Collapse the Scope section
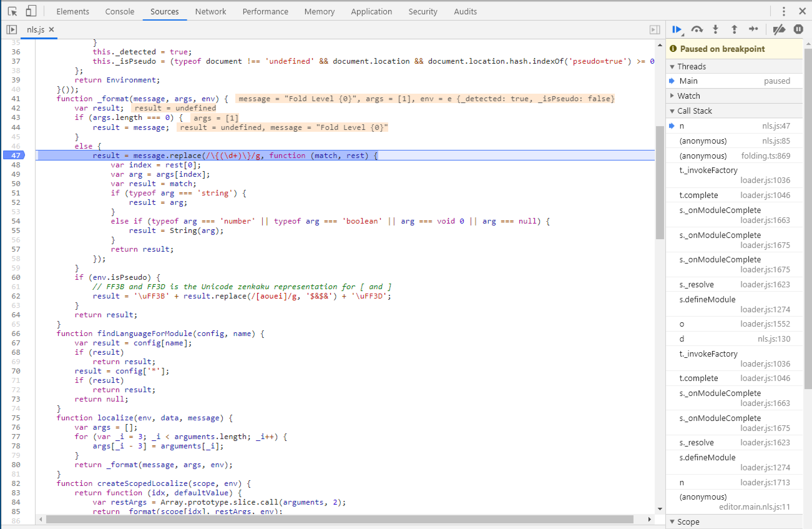812x529 pixels. point(734,522)
